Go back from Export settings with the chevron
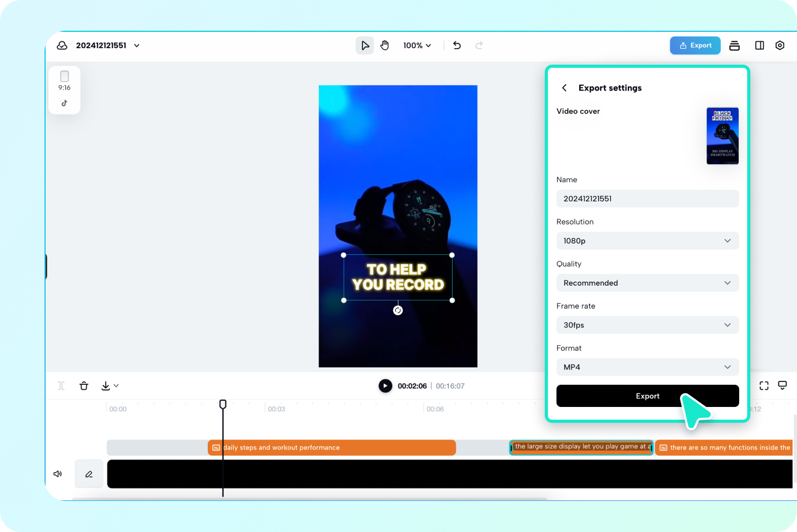 coord(564,87)
